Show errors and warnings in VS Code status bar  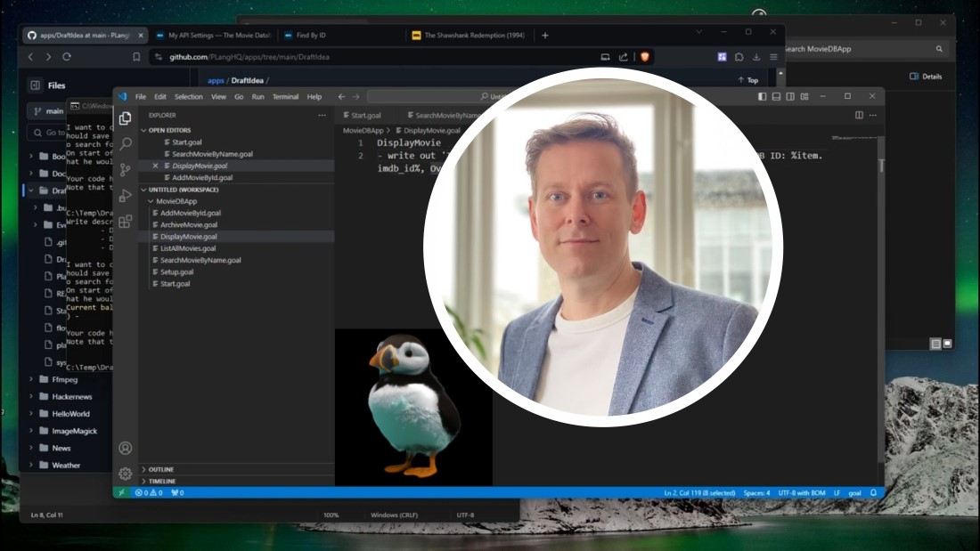coord(149,493)
